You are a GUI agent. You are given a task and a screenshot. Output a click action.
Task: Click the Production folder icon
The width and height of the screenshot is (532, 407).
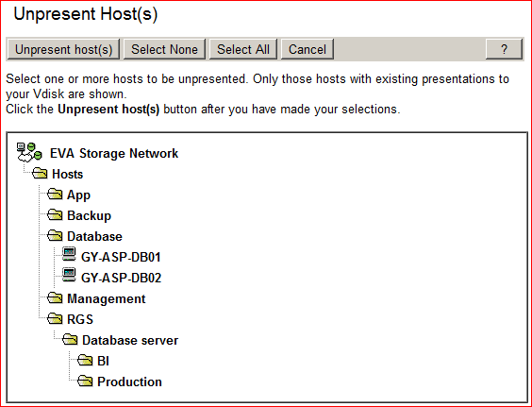coord(85,381)
